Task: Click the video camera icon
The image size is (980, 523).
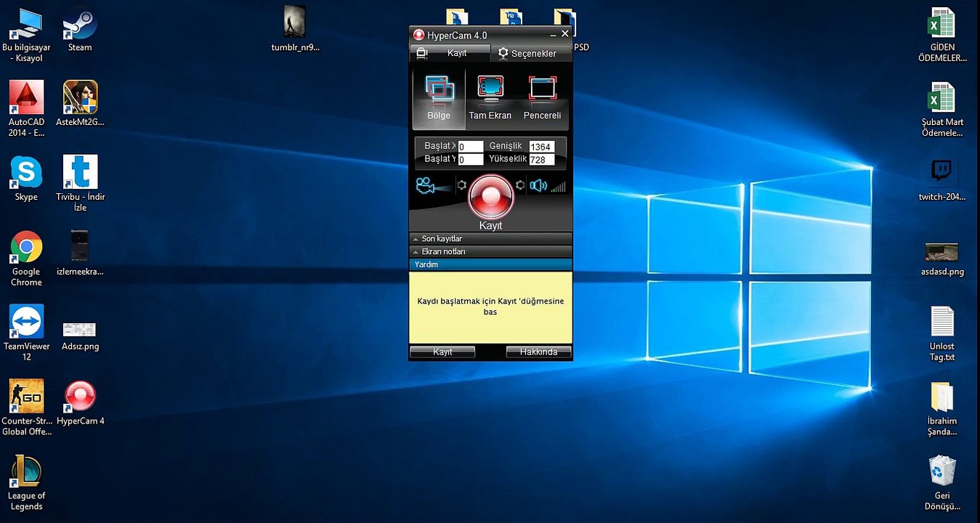Action: click(426, 186)
